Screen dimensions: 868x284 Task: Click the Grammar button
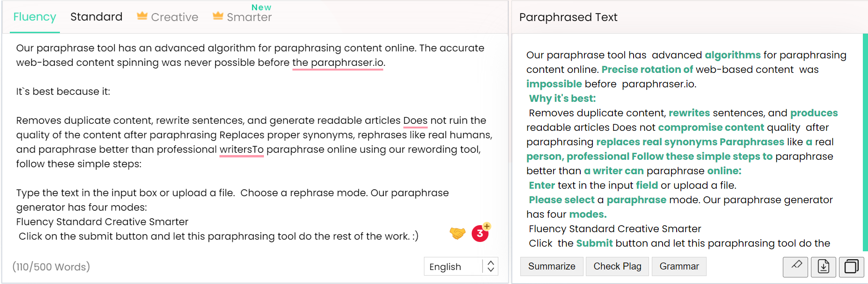pyautogui.click(x=679, y=266)
